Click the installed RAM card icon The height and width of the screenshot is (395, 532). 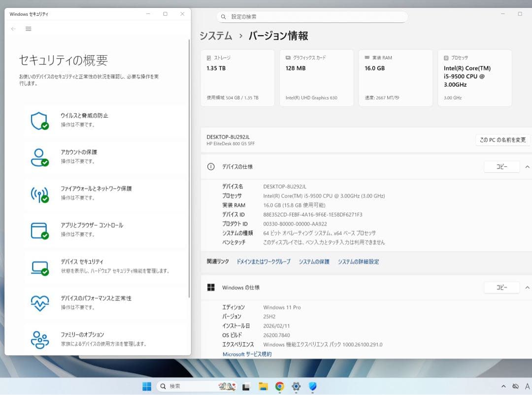(367, 58)
